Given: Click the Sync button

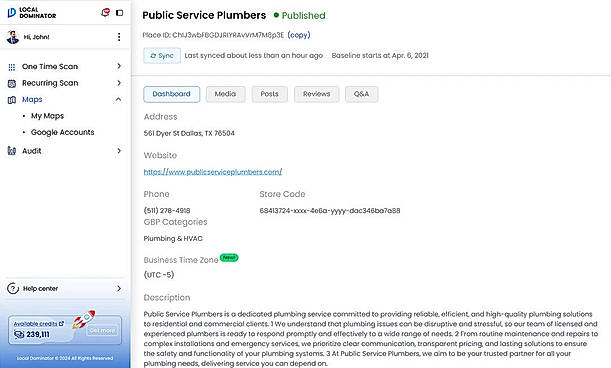Looking at the screenshot, I should coord(162,55).
